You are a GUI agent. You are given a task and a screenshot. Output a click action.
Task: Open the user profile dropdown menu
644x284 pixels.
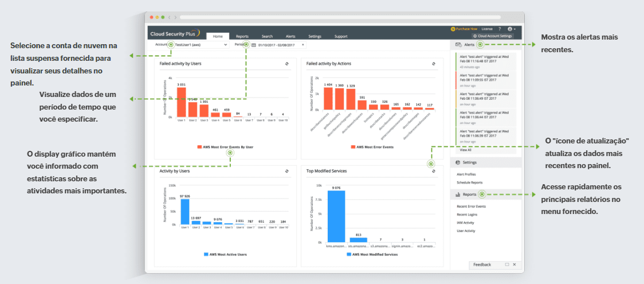point(511,29)
